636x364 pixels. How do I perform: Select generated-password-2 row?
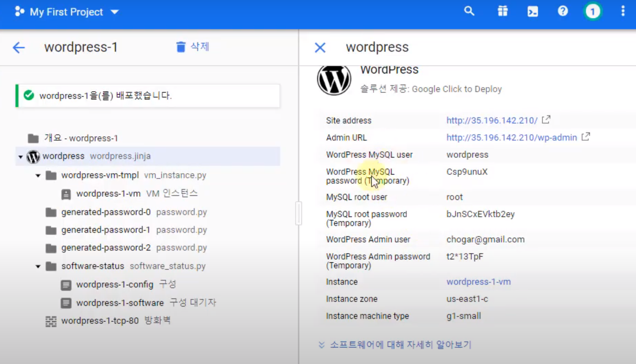pos(148,248)
